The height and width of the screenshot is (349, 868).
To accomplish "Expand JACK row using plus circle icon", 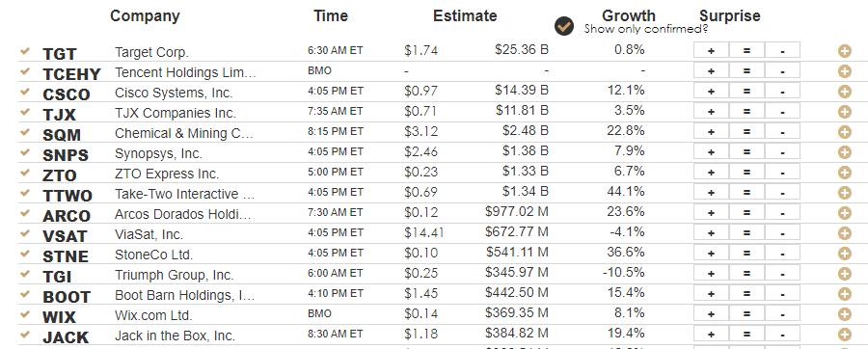I will click(x=844, y=335).
